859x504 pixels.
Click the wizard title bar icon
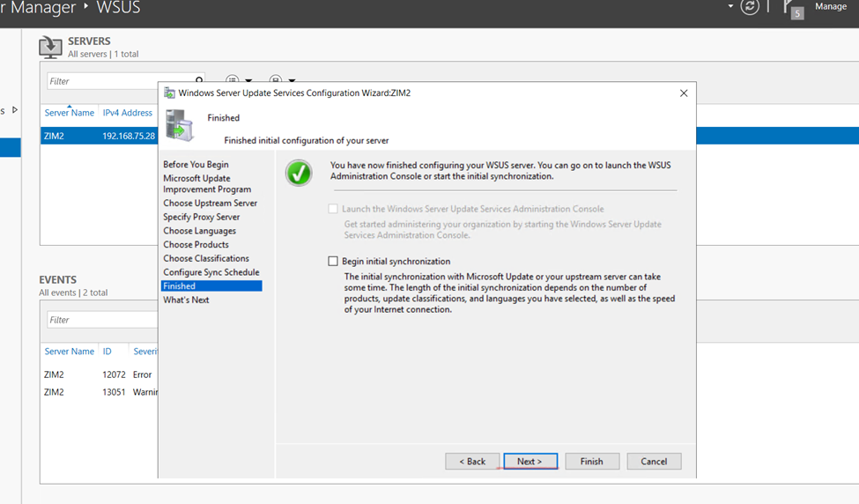(x=169, y=93)
